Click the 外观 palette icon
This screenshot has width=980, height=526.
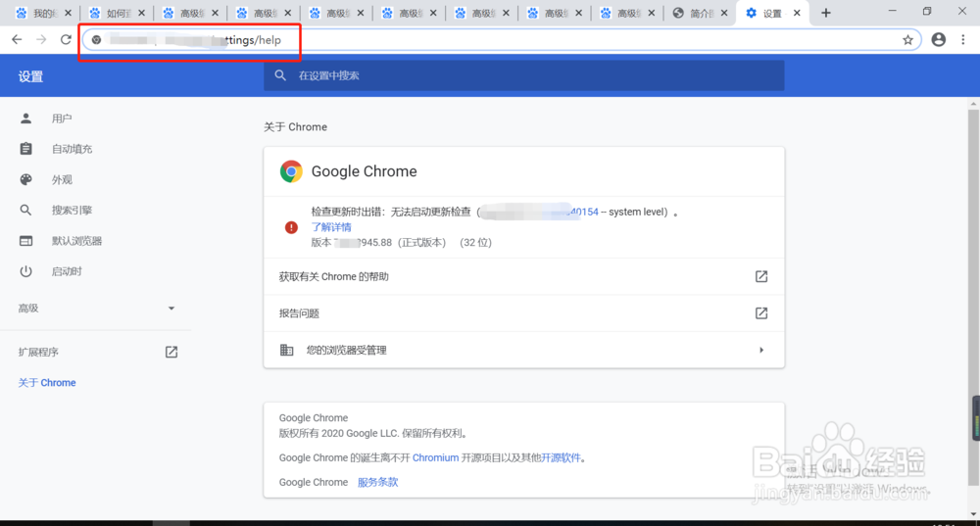point(25,179)
